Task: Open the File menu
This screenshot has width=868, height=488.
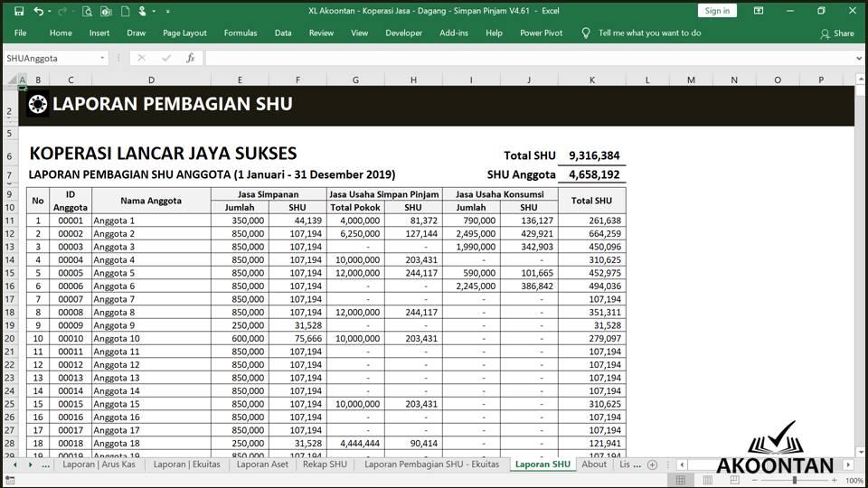Action: (x=21, y=33)
